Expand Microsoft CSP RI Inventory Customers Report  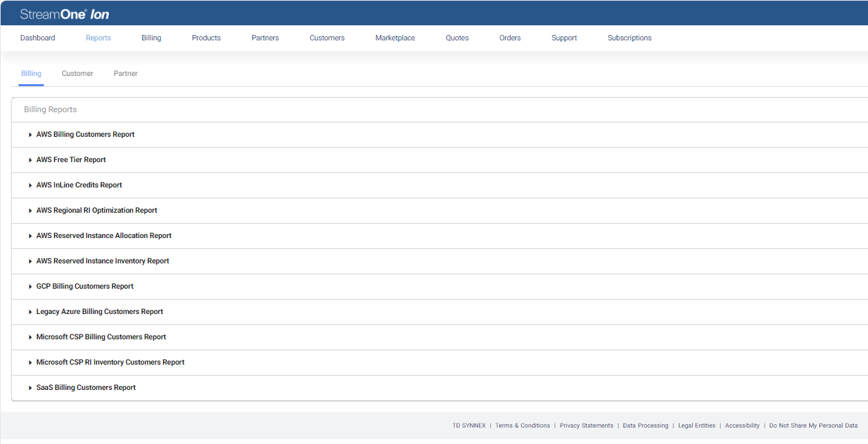[x=110, y=363]
